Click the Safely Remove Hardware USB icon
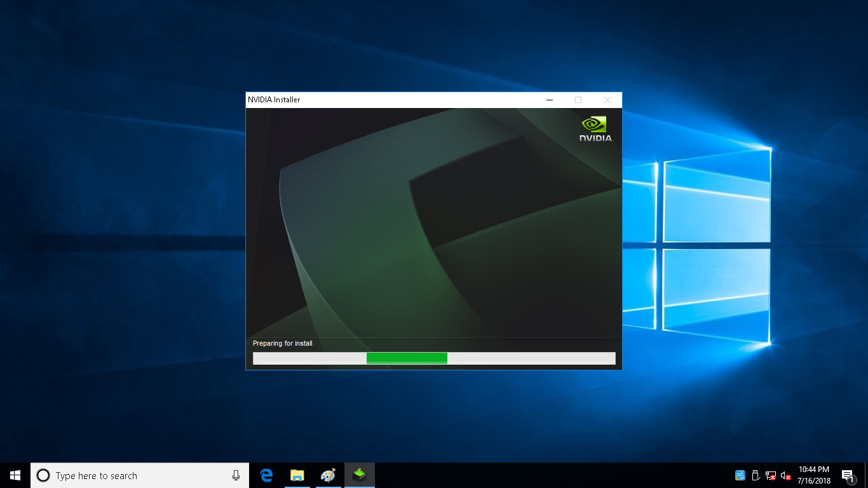 click(756, 475)
